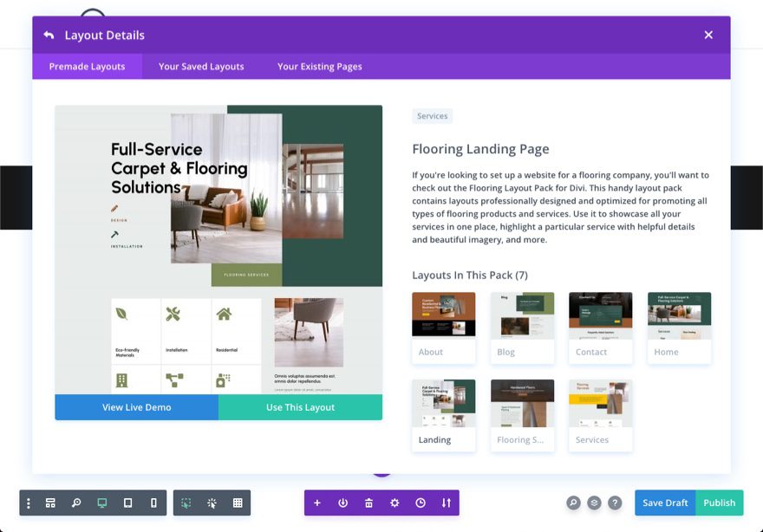Select the tablet preview icon

127,503
